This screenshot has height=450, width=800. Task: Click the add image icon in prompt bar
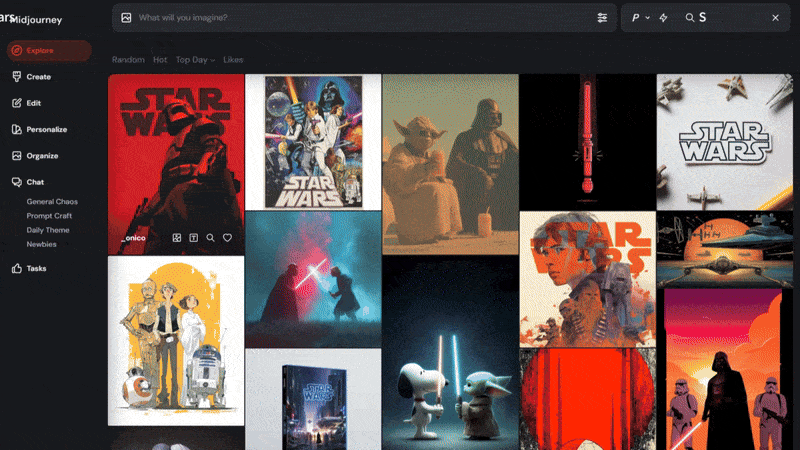pos(126,18)
